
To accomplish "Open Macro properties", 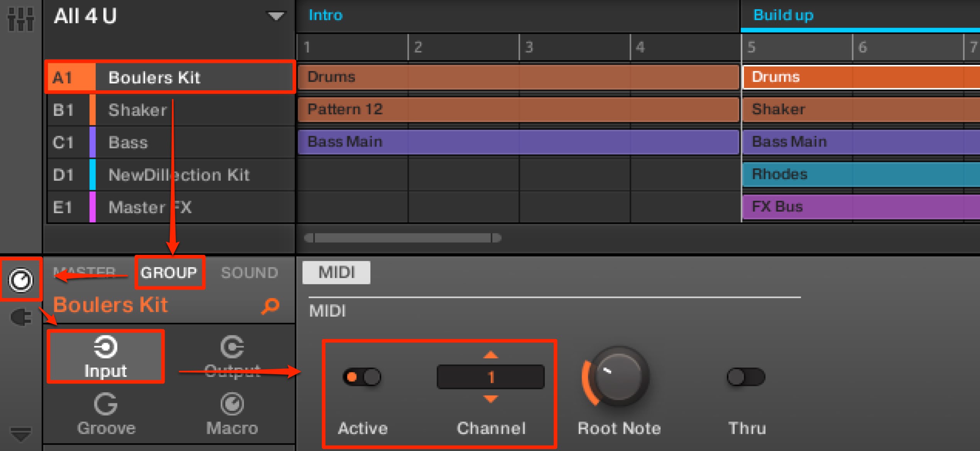I will 232,415.
